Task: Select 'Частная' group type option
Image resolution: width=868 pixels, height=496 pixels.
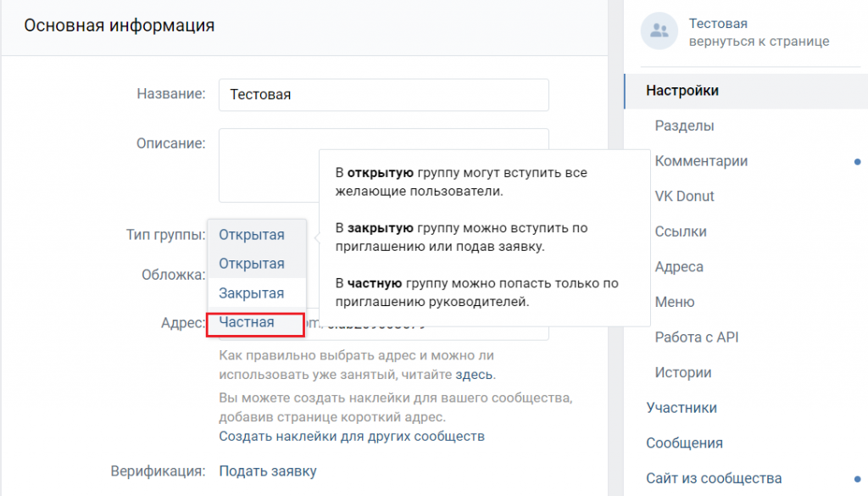Action: click(x=247, y=322)
